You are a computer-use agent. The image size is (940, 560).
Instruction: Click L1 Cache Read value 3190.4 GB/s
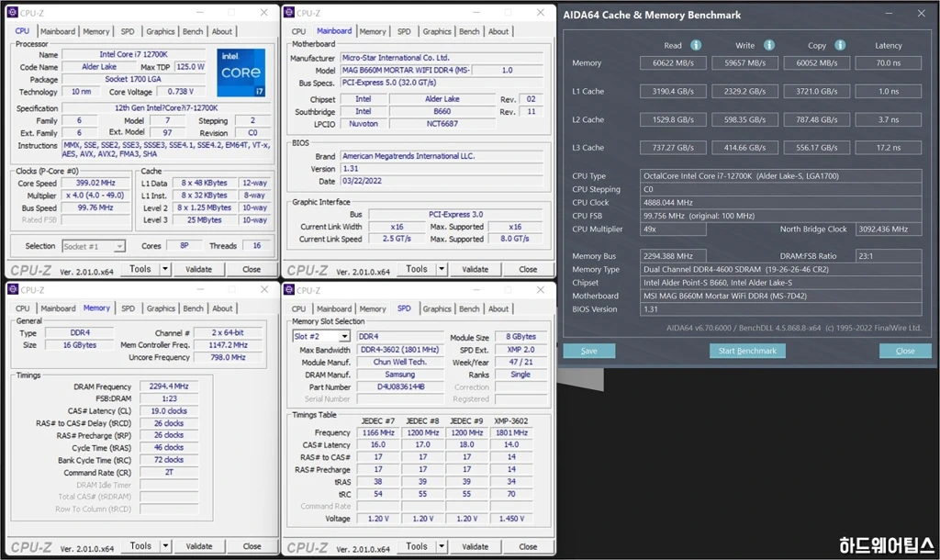[x=673, y=91]
